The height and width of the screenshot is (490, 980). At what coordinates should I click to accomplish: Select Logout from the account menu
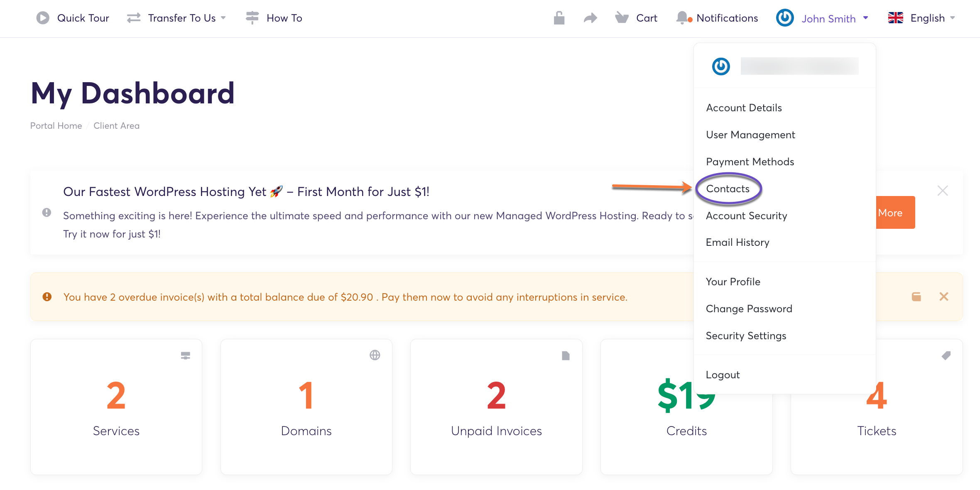point(723,375)
